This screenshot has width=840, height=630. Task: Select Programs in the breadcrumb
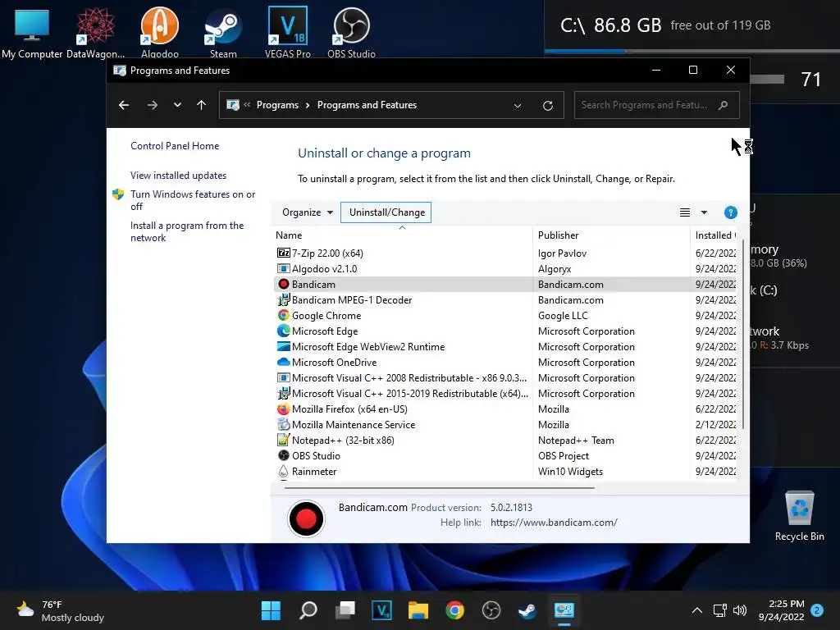point(277,105)
